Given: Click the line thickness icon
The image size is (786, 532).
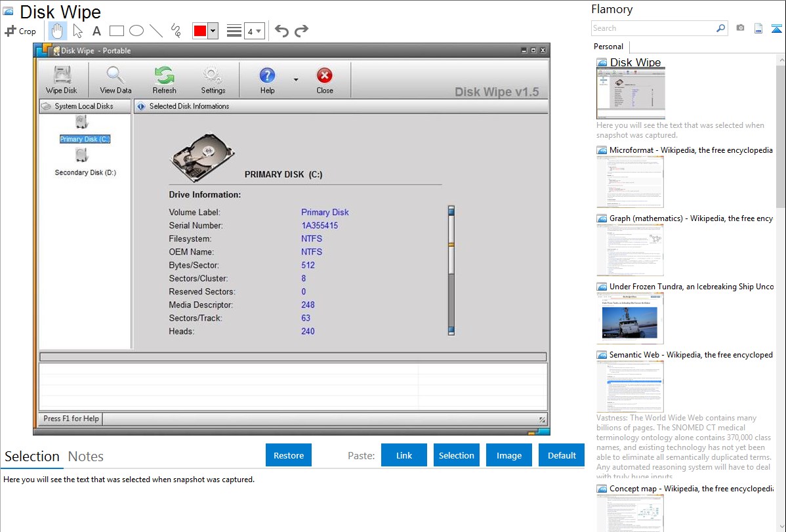Looking at the screenshot, I should 234,31.
